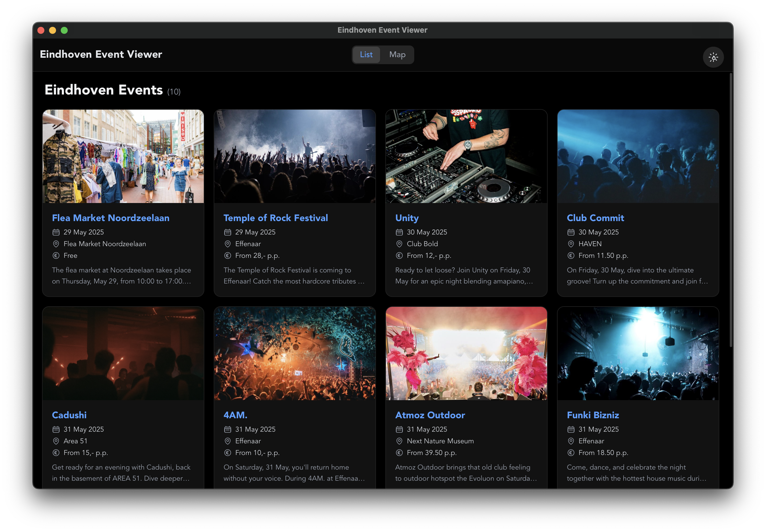Viewport: 766px width, 532px height.
Task: Click euro icon next to From 12,- p.p.
Action: click(x=399, y=255)
